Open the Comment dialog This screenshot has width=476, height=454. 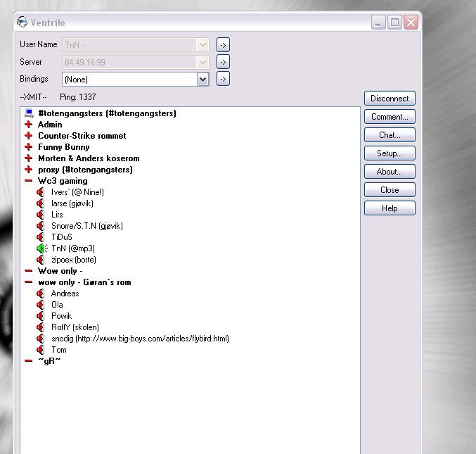[x=390, y=117]
